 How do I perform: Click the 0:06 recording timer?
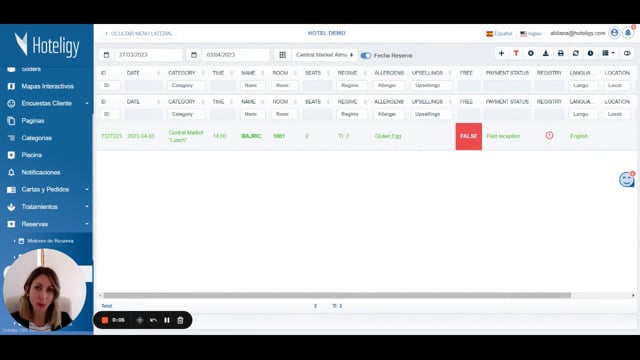118,320
